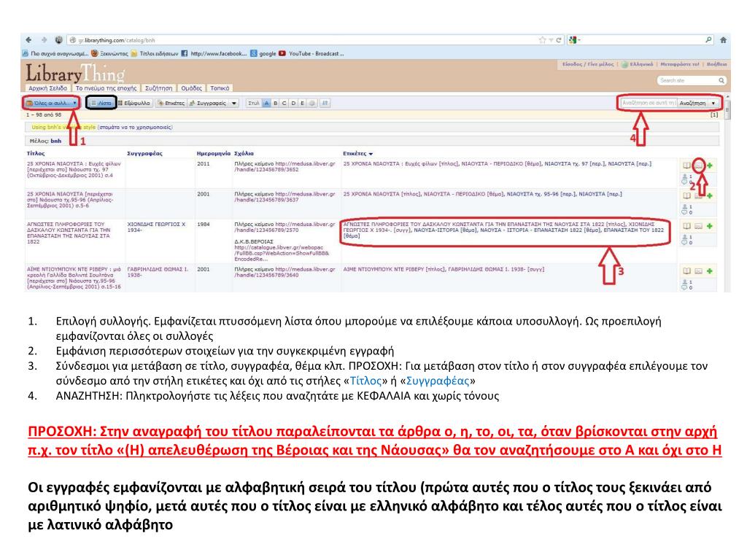Screen dimensions: 747x560
Task: Switch to the Συζήτηση tab
Action: coord(158,88)
